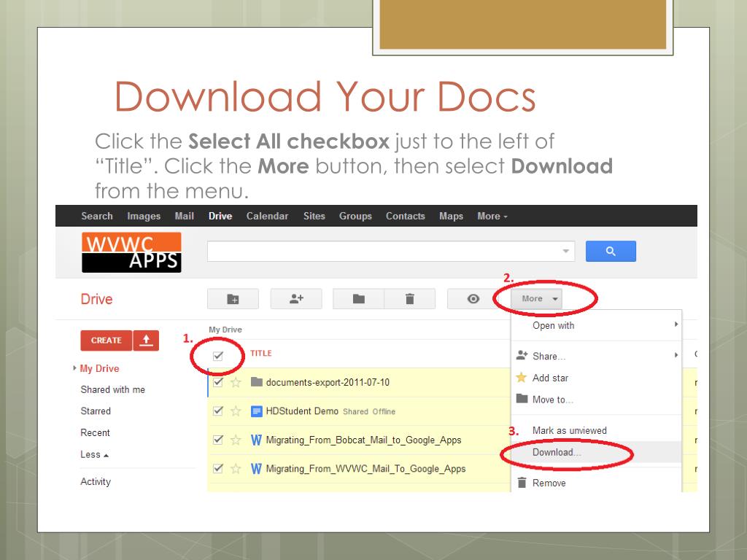The width and height of the screenshot is (747, 560).
Task: Open Activity in the sidebar
Action: [x=96, y=482]
